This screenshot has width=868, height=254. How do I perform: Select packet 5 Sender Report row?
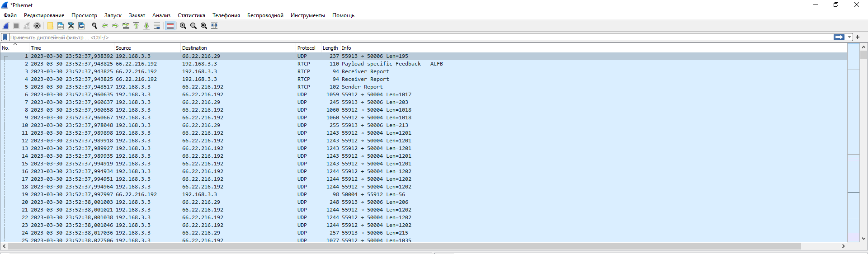coord(424,87)
